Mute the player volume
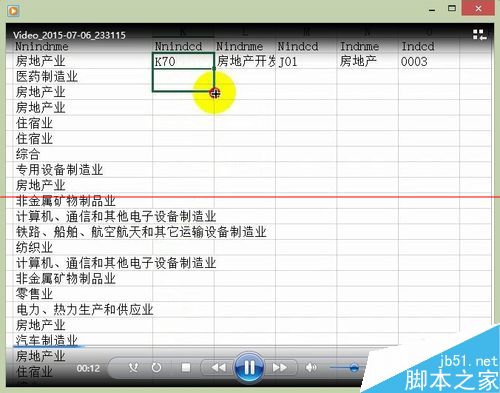The width and height of the screenshot is (500, 393). [311, 368]
